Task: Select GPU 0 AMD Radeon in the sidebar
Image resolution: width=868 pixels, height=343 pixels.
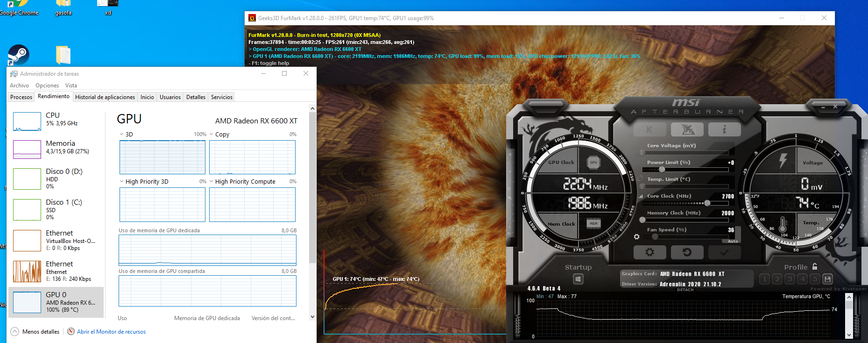Action: [x=56, y=302]
